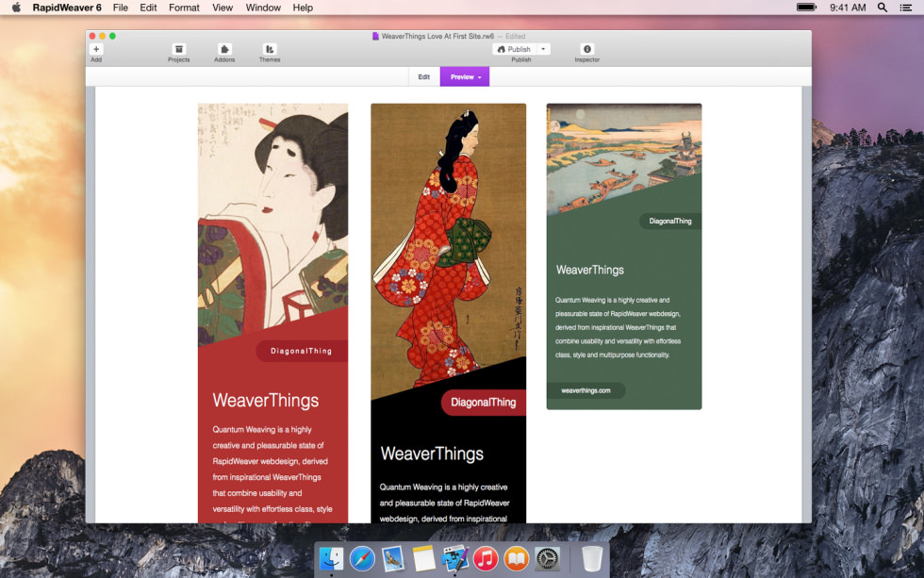
Task: Click the Add page plus icon
Action: click(x=96, y=49)
